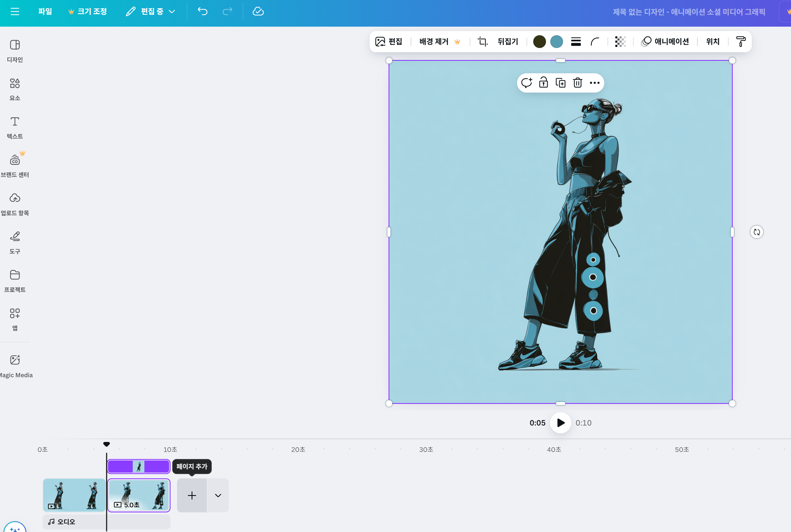This screenshot has width=791, height=532.
Task: Click the undo arrow
Action: 202,12
